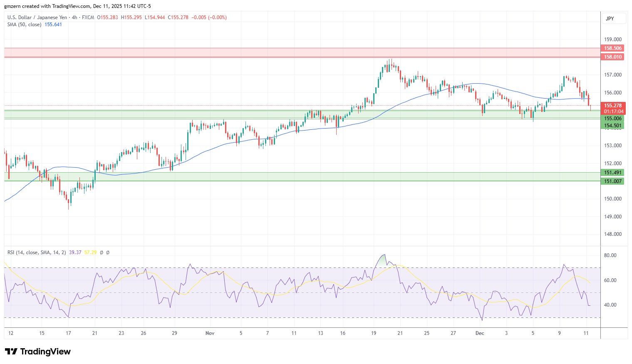Click the 60.00 RSI scale value
Screen dimensions: 632x364
point(610,280)
